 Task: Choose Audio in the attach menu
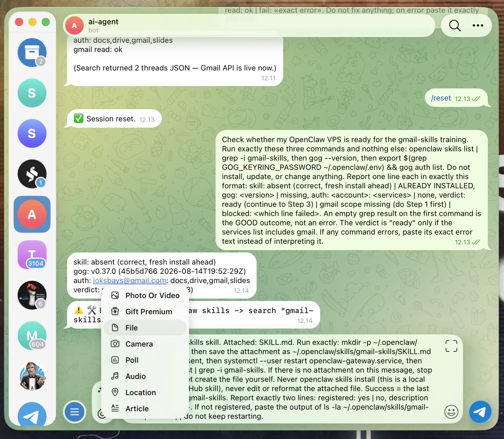point(145,376)
